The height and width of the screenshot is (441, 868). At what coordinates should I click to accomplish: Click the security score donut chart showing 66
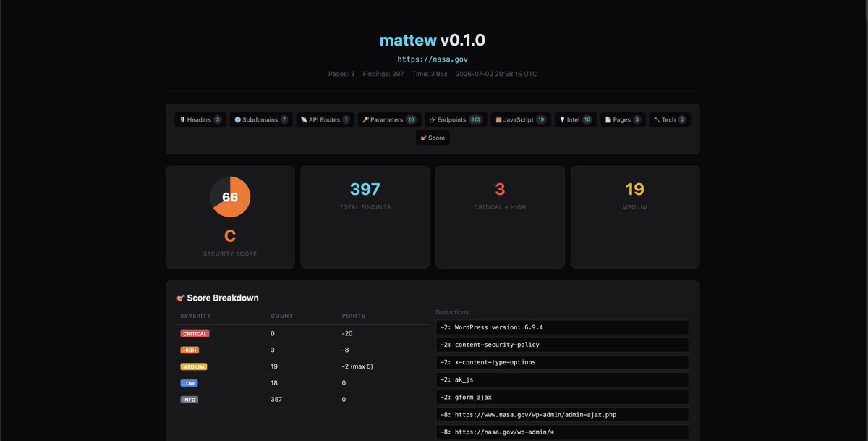coord(230,197)
